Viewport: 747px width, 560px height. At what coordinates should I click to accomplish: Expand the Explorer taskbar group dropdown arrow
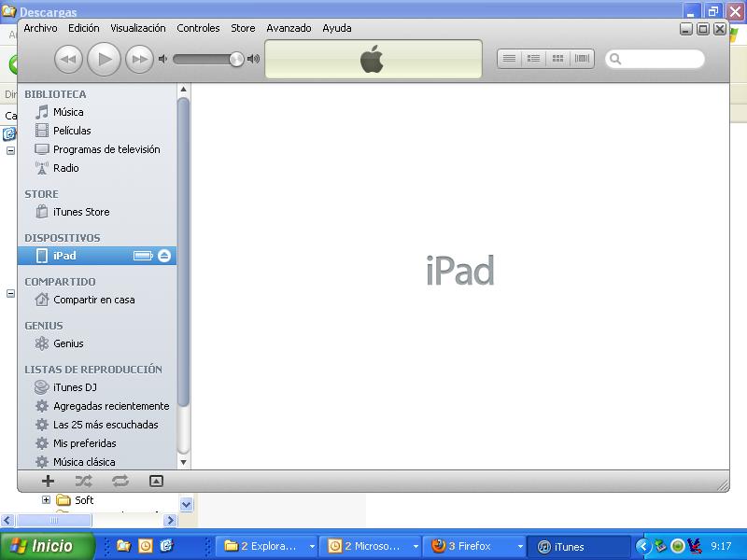click(x=312, y=547)
